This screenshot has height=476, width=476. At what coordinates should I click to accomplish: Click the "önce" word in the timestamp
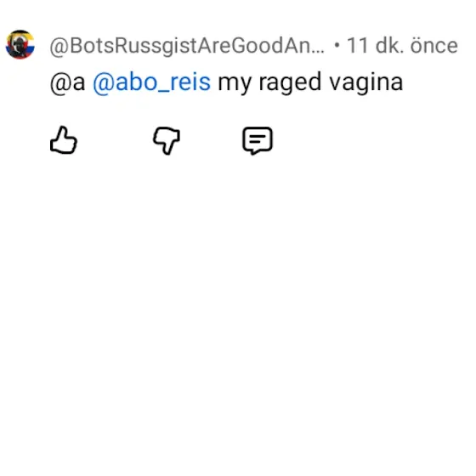point(434,46)
